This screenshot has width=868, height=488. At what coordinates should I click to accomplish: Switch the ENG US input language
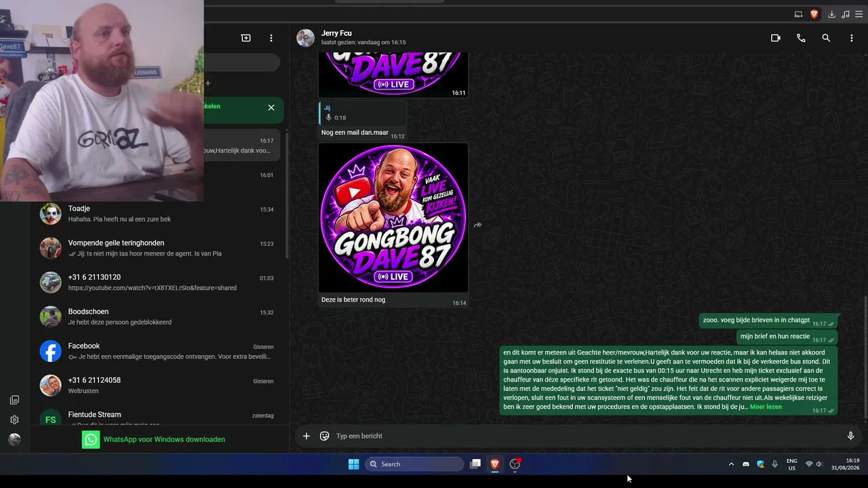tap(792, 464)
